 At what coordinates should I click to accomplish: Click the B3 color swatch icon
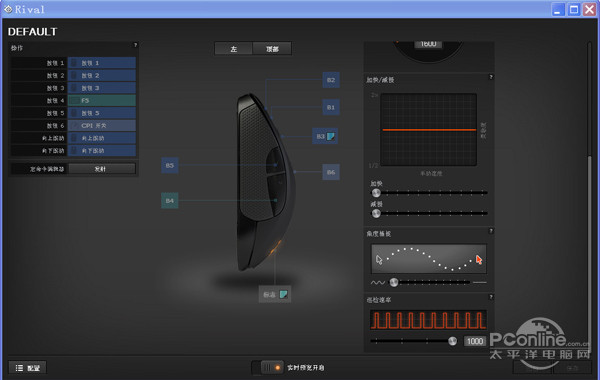pos(330,136)
